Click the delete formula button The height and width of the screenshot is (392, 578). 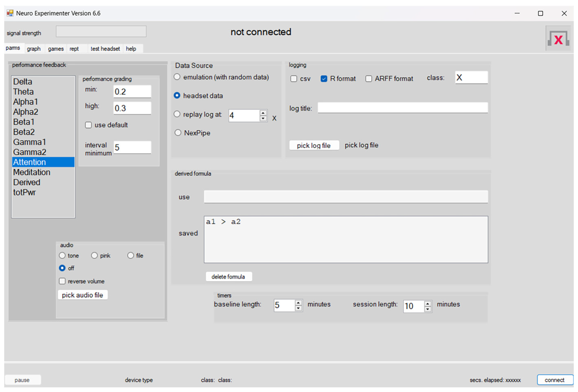tap(228, 277)
